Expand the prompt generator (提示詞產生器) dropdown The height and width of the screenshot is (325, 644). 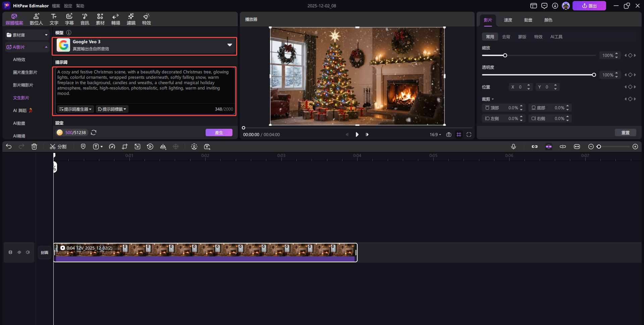tap(75, 109)
